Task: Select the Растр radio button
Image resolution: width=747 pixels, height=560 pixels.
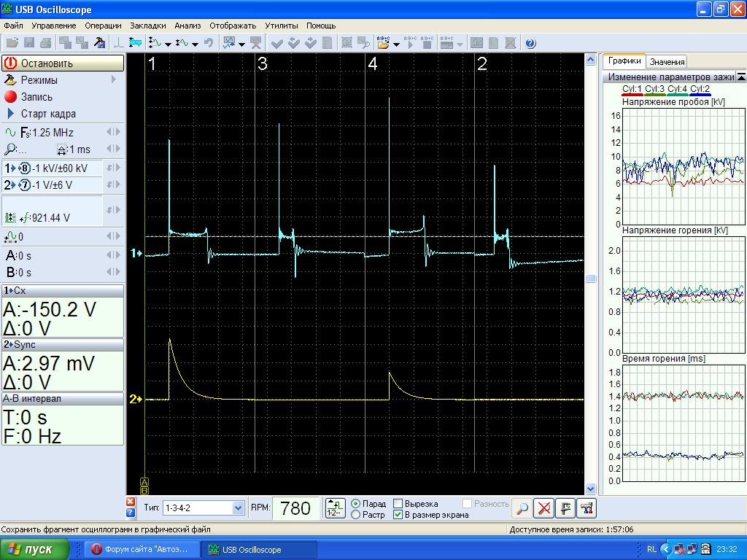Action: tap(356, 515)
